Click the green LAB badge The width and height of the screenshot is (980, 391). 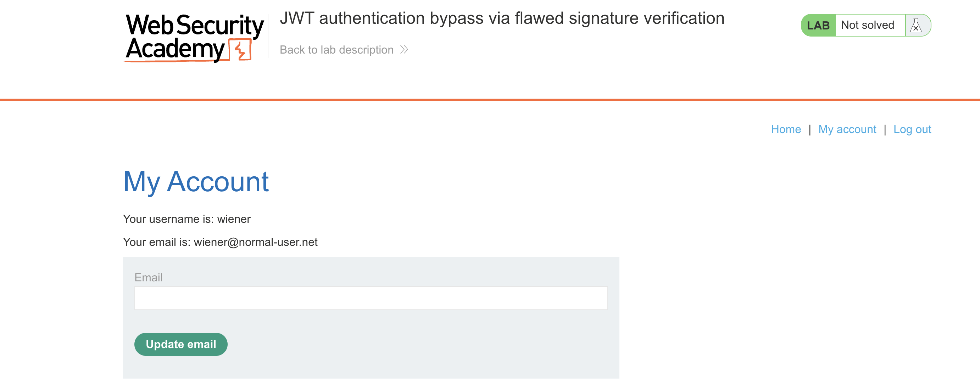click(818, 26)
